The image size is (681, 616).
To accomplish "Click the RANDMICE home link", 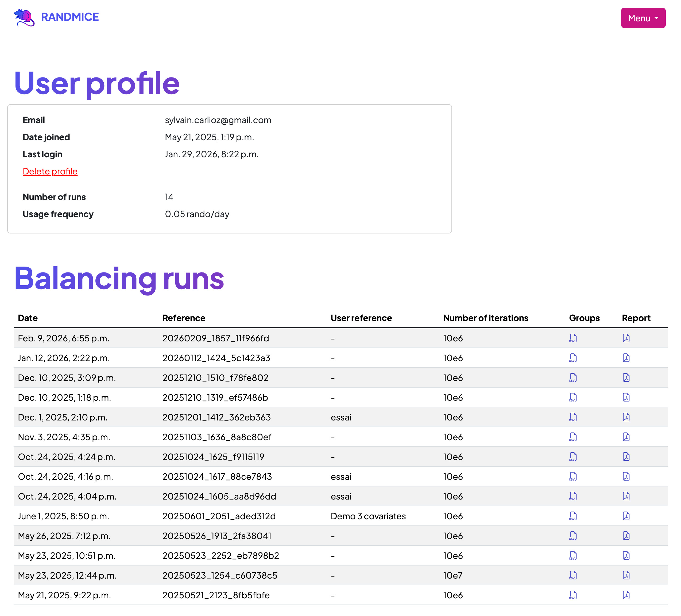I will (70, 17).
